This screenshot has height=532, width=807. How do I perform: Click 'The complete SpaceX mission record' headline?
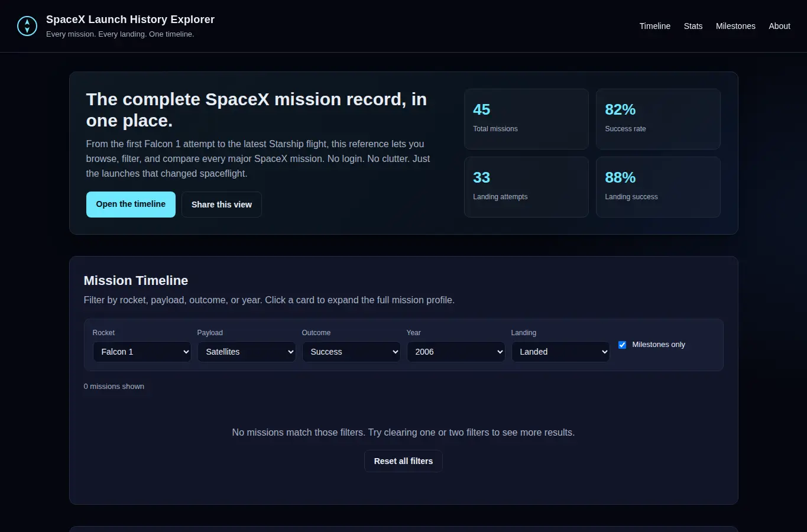pyautogui.click(x=257, y=110)
